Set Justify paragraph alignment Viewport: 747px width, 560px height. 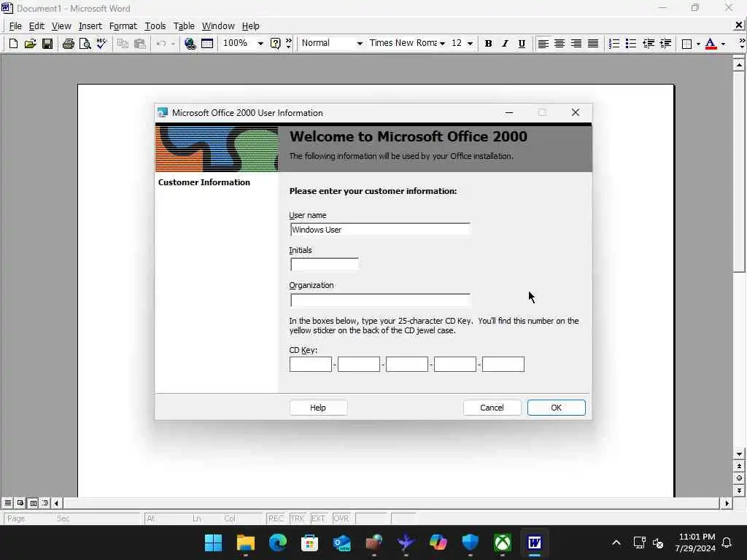point(593,44)
